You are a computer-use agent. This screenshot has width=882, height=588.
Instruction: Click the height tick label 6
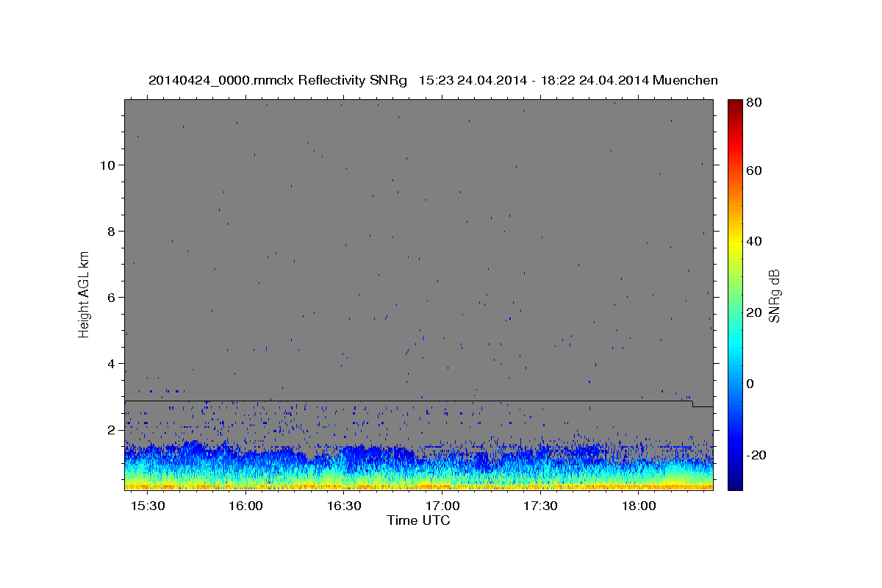tap(112, 297)
